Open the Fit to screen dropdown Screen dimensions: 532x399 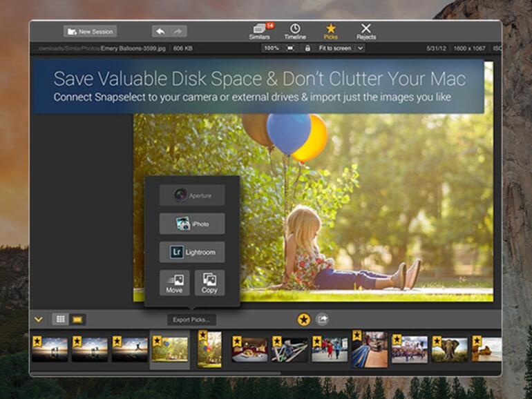click(341, 48)
